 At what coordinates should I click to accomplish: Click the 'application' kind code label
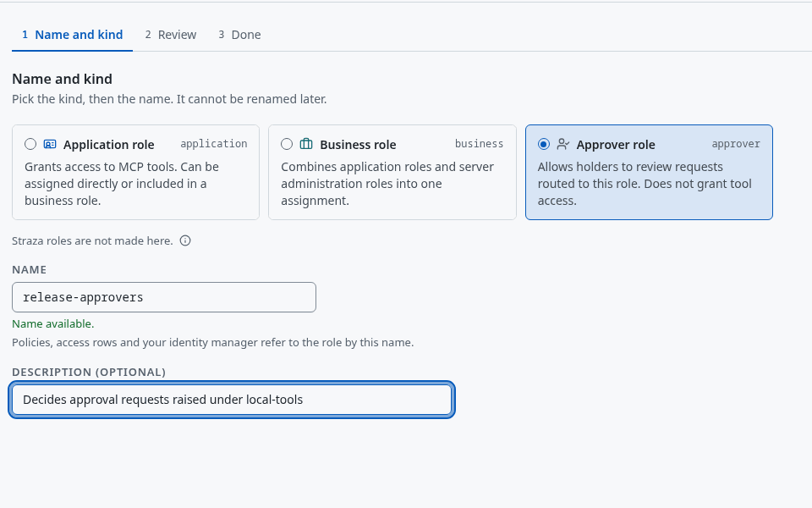coord(214,144)
